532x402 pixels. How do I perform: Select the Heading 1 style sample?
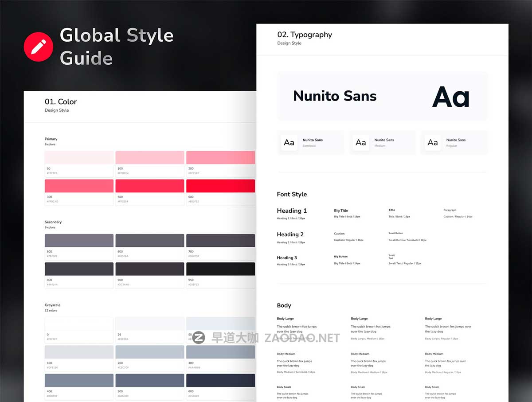click(292, 211)
